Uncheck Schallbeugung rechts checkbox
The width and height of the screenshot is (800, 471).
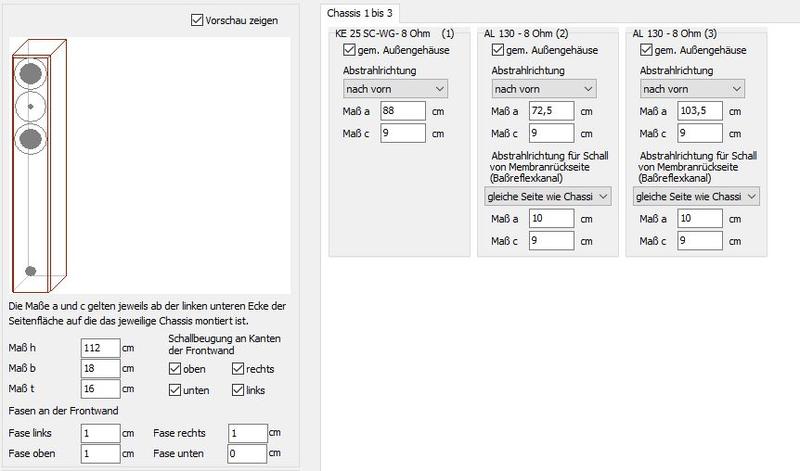tap(238, 368)
